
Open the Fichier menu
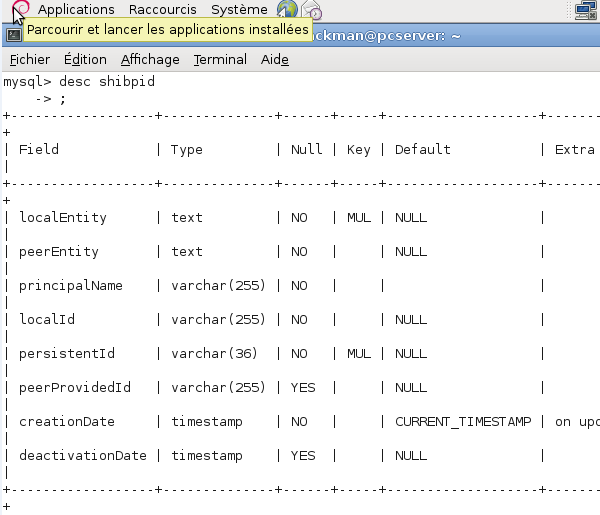tap(29, 60)
